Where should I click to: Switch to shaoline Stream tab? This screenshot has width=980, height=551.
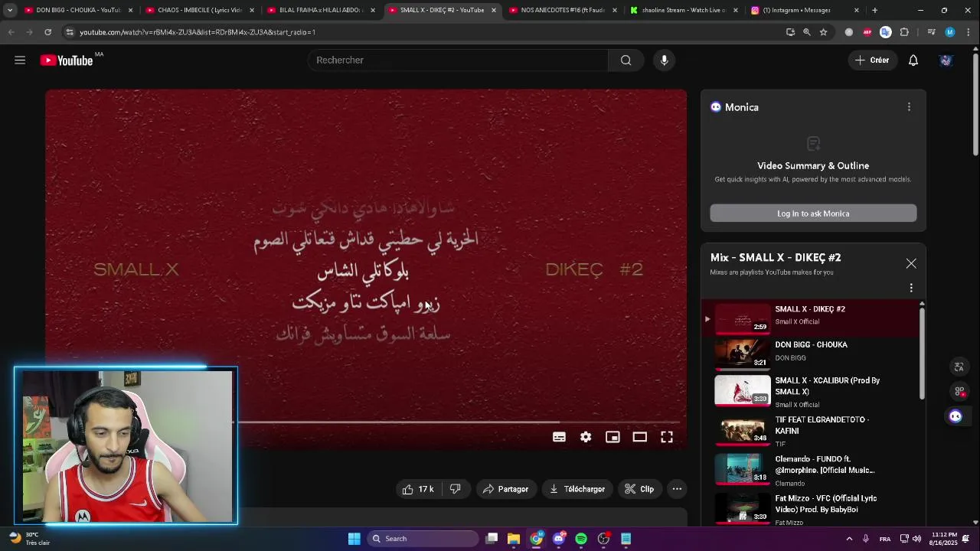point(683,10)
